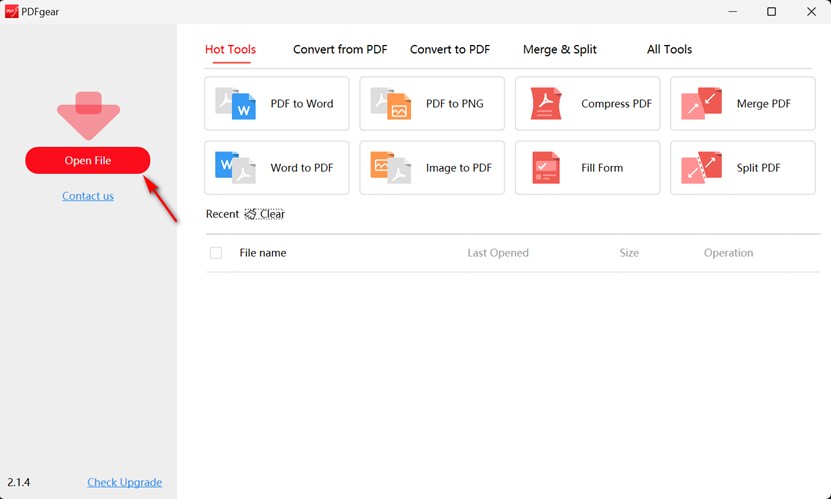
Task: Click the large download arrow graphic
Action: tap(89, 115)
